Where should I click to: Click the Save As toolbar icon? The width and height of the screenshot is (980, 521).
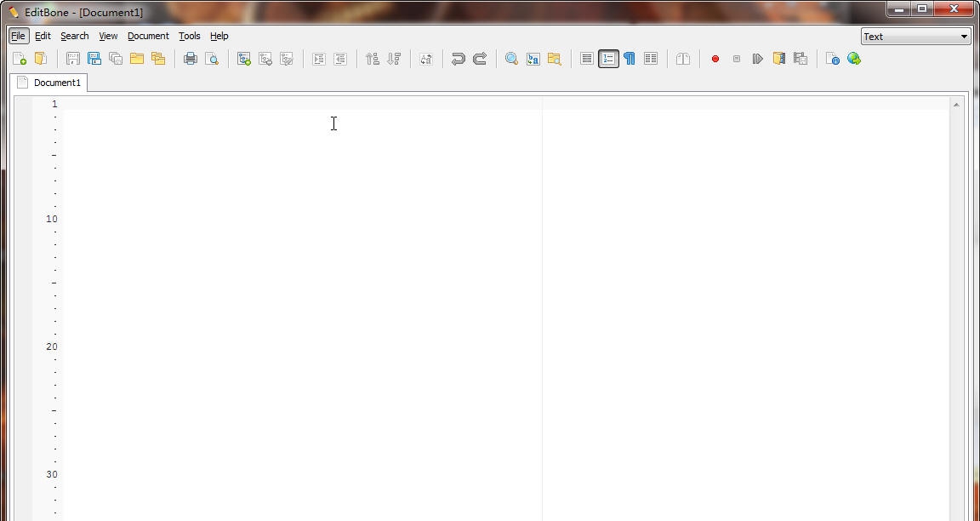(x=94, y=59)
